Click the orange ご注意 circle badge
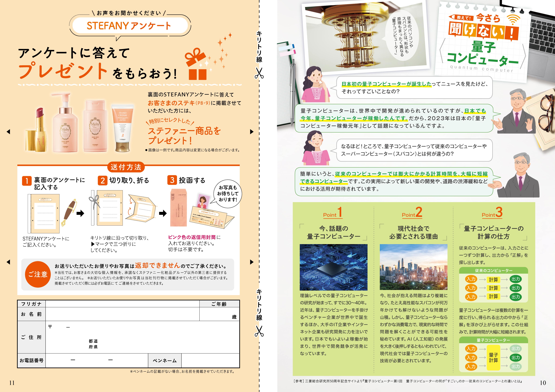The image size is (555, 392). [x=38, y=274]
